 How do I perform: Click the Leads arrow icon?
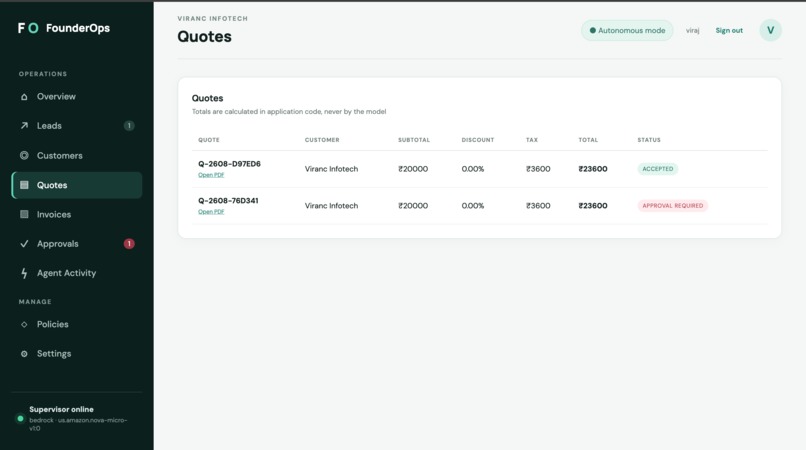point(24,125)
